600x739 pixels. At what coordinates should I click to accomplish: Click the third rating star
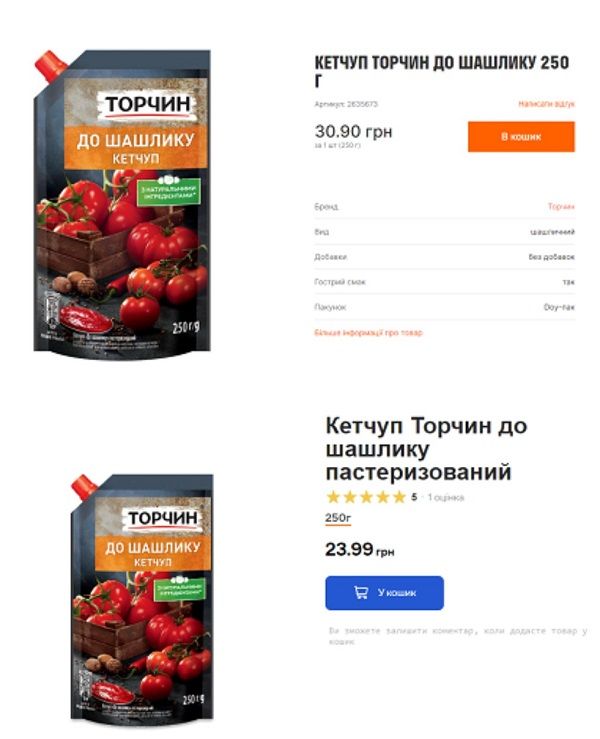pyautogui.click(x=366, y=497)
